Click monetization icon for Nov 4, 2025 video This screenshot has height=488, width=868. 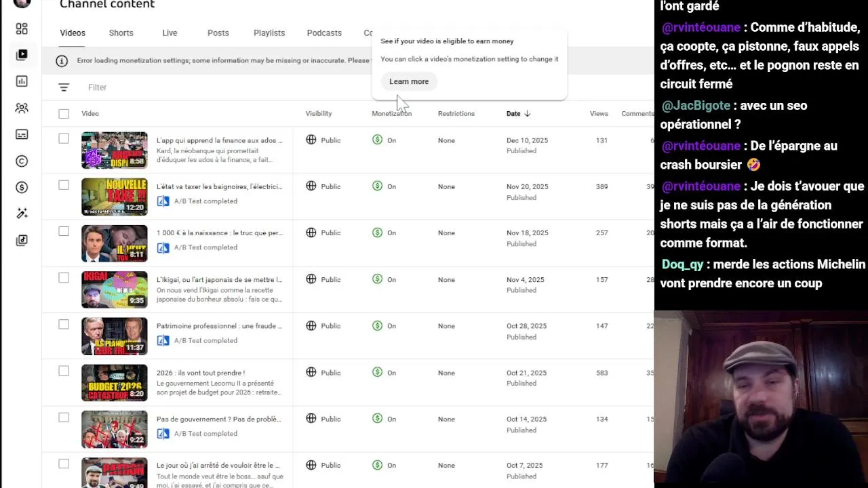point(378,279)
